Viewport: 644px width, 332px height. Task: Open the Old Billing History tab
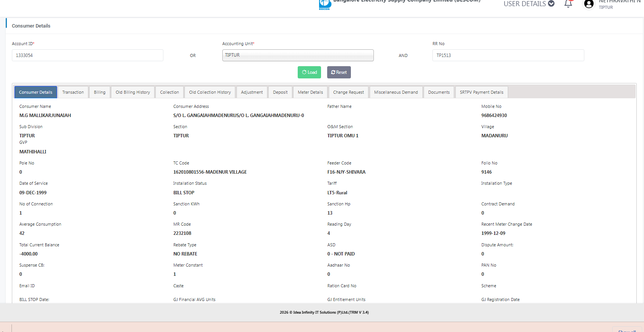pyautogui.click(x=133, y=92)
